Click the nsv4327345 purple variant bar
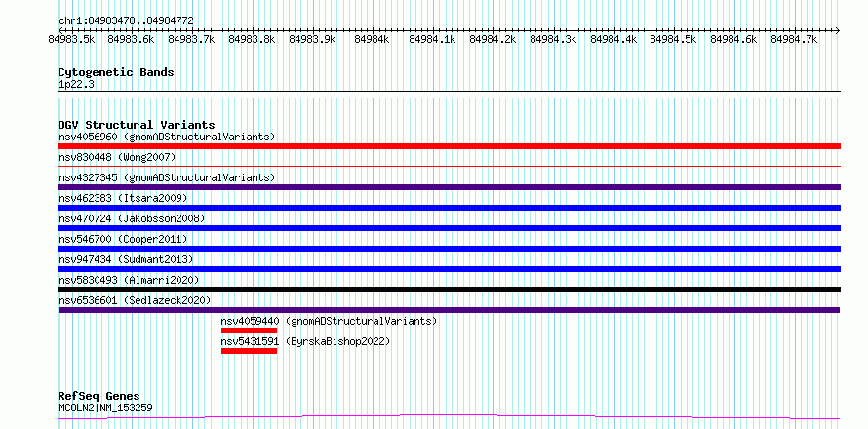Screen dimensions: 868x429 pyautogui.click(x=449, y=187)
